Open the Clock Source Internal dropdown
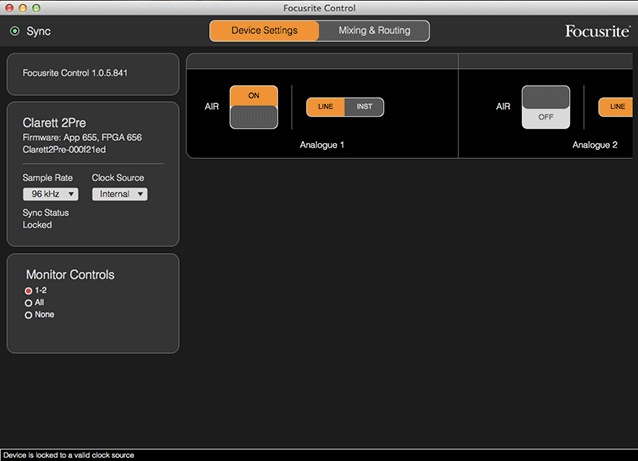Screen dimensions: 638x461 coord(120,194)
